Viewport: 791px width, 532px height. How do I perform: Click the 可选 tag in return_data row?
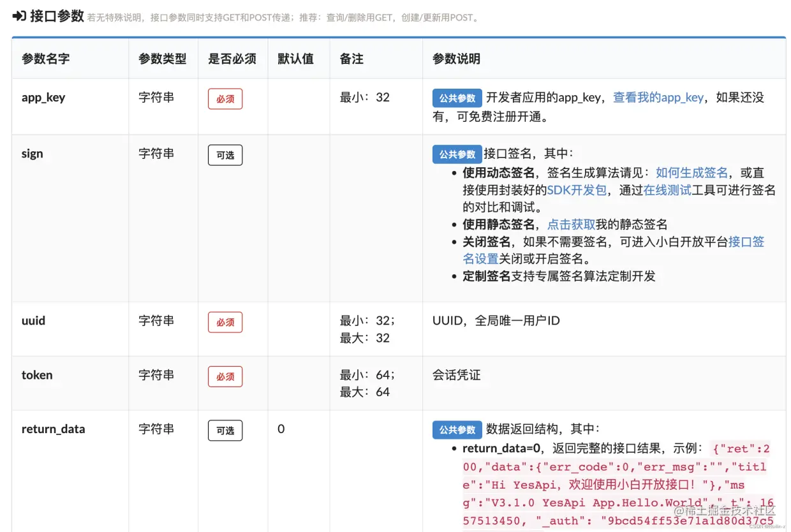[225, 431]
